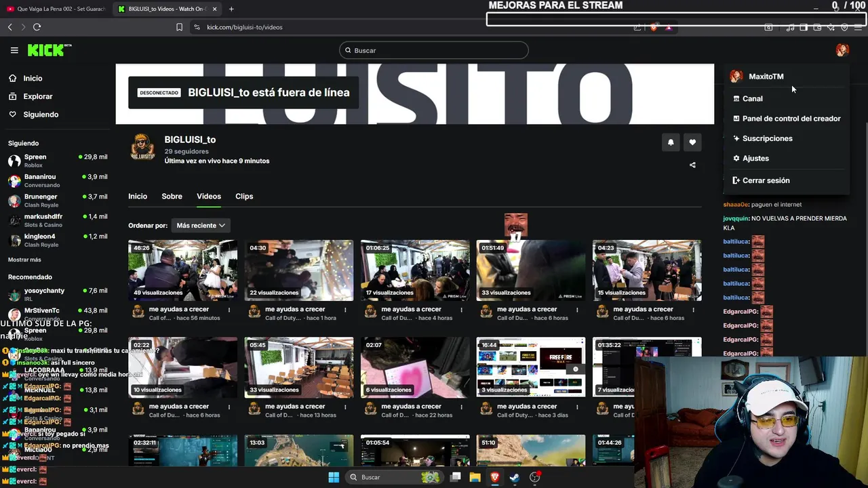The width and height of the screenshot is (868, 488).
Task: Click joyquuin username in chat
Action: pyautogui.click(x=736, y=218)
